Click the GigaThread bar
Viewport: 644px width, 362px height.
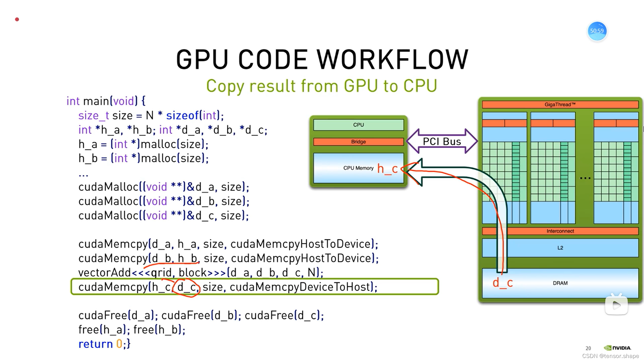(560, 105)
